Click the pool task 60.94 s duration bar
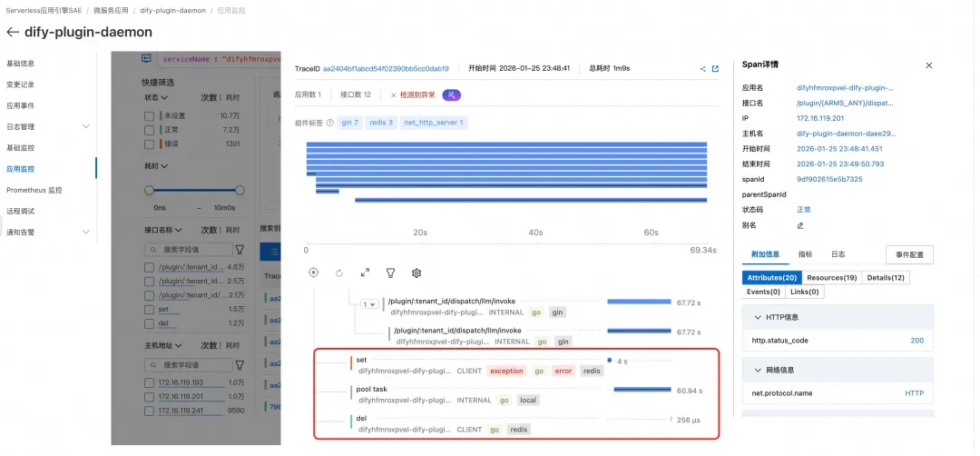980x456 pixels. coord(642,390)
